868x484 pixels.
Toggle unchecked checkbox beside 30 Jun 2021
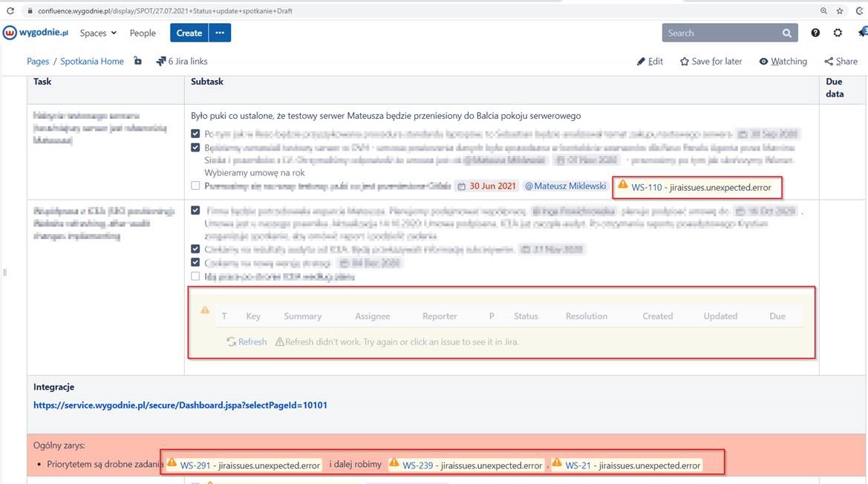tap(195, 186)
